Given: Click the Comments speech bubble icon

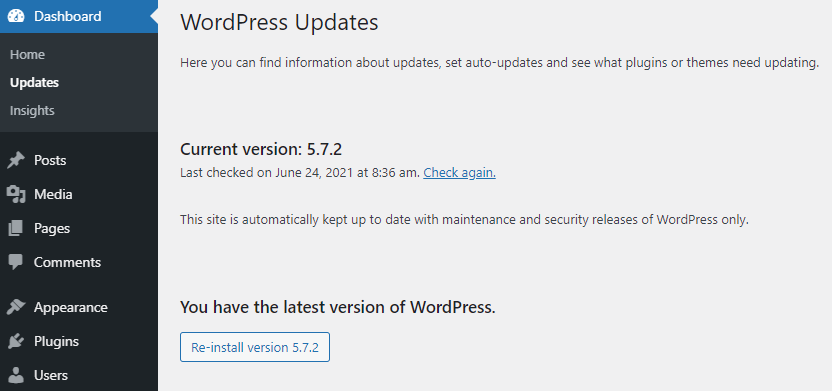Looking at the screenshot, I should click(x=16, y=263).
